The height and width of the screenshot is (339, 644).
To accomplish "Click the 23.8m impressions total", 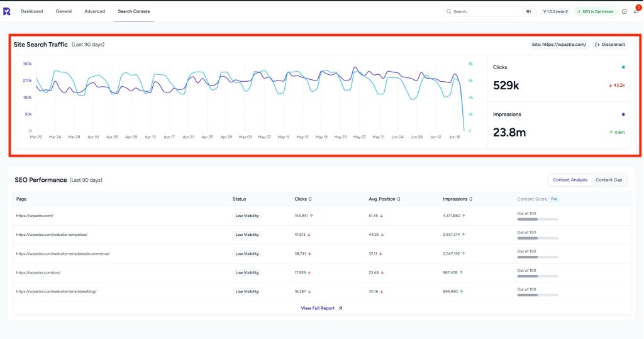I will coord(509,132).
